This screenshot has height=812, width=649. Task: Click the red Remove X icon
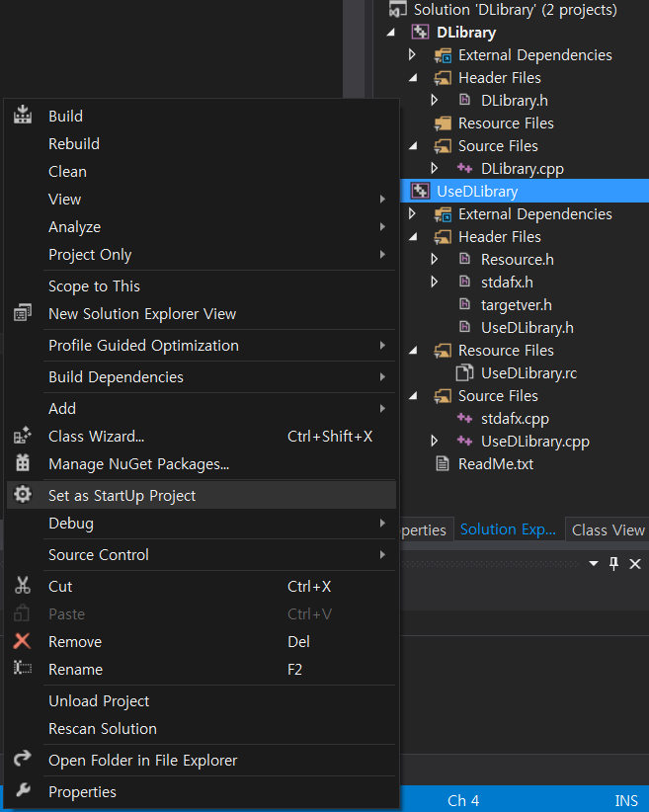tap(22, 641)
